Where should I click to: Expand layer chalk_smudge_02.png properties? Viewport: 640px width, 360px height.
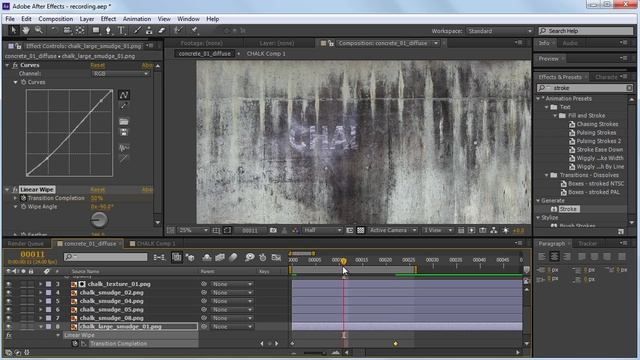pyautogui.click(x=40, y=293)
